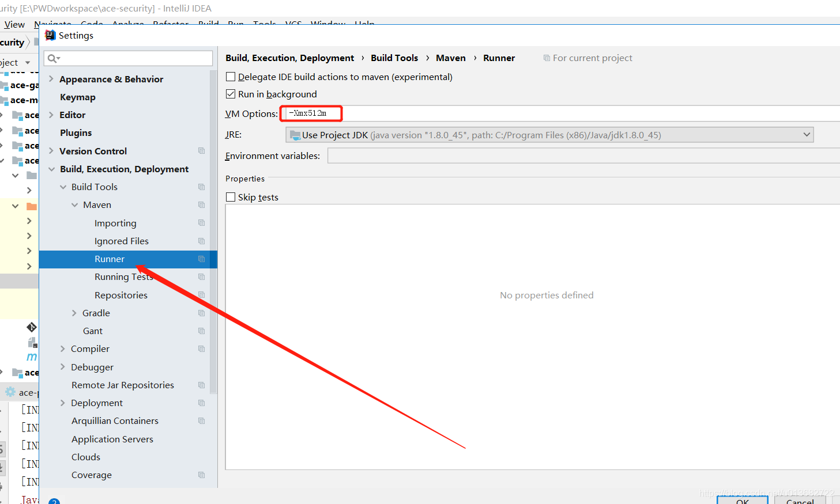The width and height of the screenshot is (840, 504).
Task: Expand the Compiler node
Action: pos(63,348)
